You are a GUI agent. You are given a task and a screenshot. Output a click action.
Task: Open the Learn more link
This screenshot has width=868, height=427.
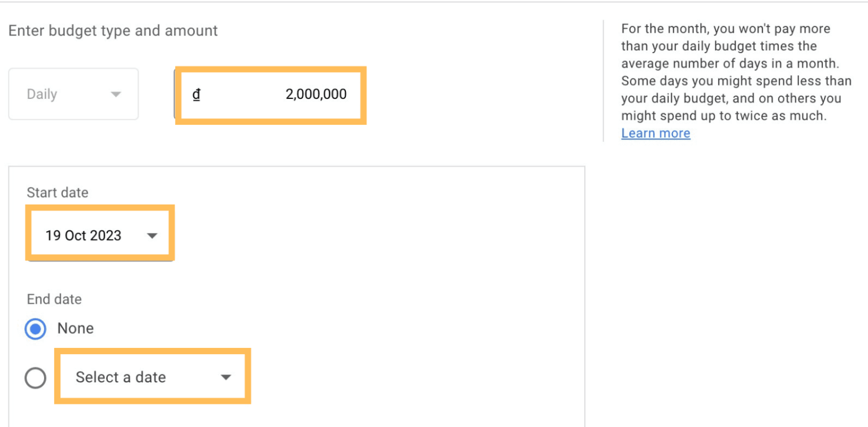click(x=656, y=133)
